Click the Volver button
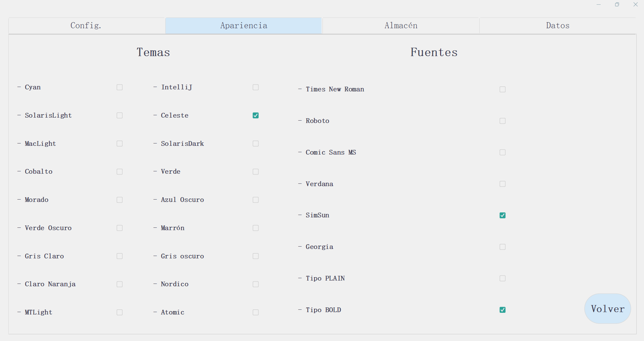This screenshot has height=341, width=644. (x=608, y=309)
